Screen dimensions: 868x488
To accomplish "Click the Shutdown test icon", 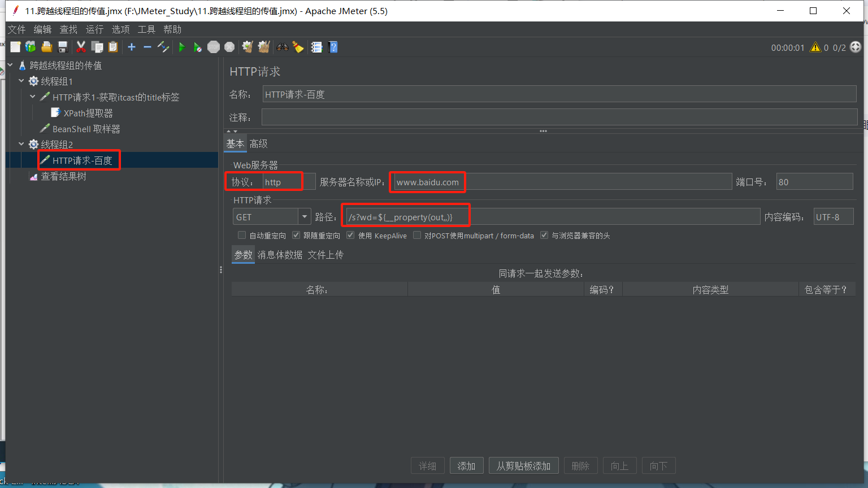I will (229, 47).
